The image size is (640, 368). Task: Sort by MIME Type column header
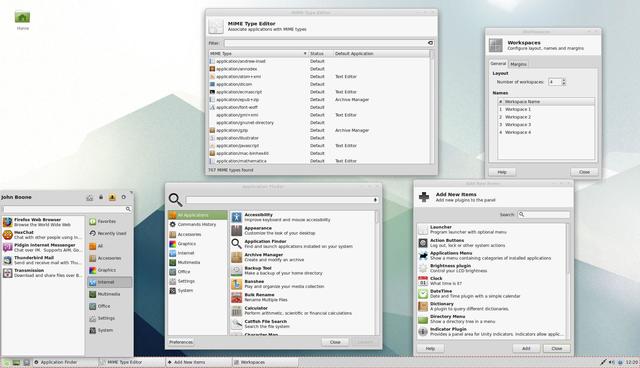tap(258, 53)
